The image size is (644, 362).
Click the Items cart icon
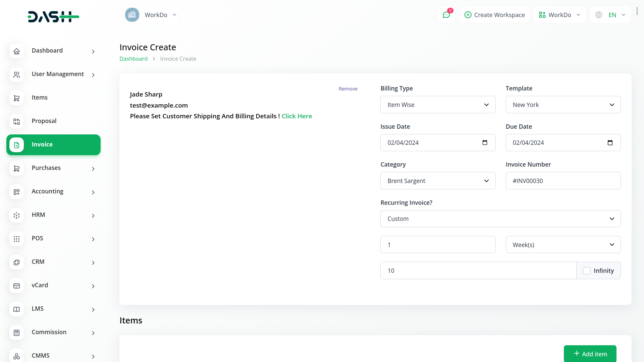16,98
